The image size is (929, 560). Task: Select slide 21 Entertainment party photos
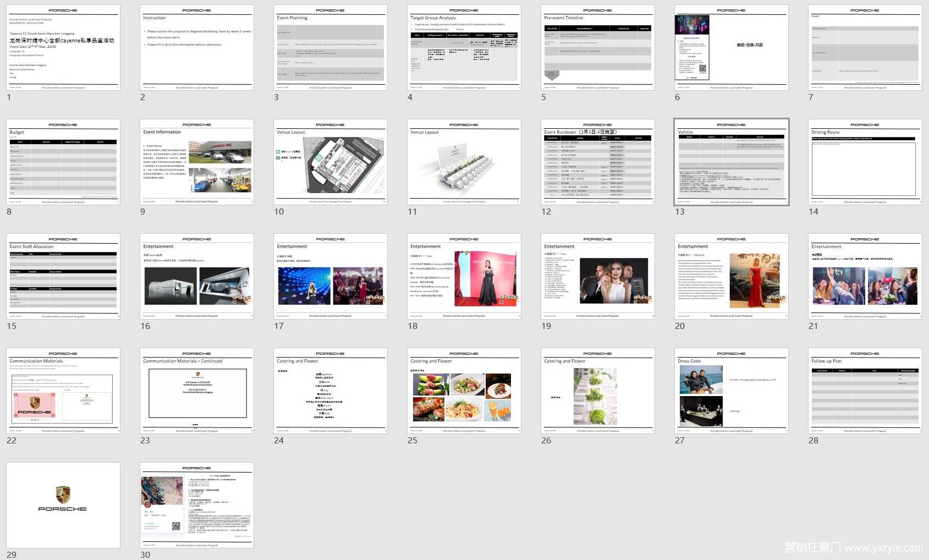pyautogui.click(x=865, y=277)
